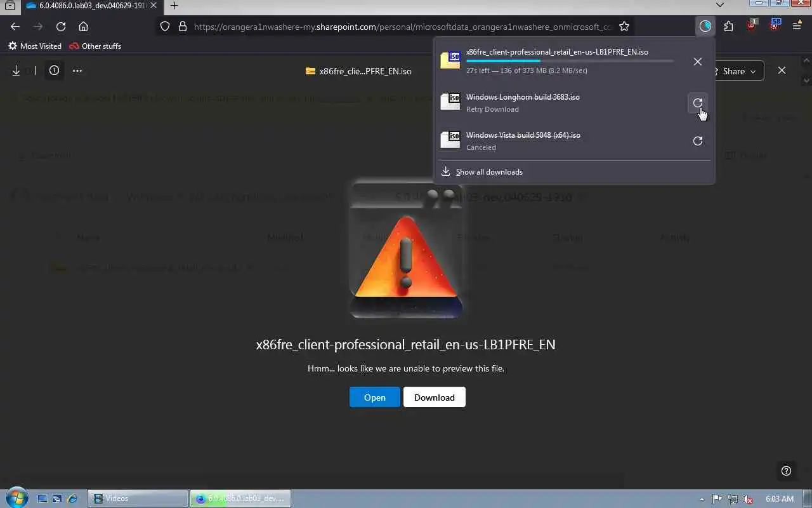The image size is (812, 508).
Task: Click the white Download button
Action: (435, 398)
